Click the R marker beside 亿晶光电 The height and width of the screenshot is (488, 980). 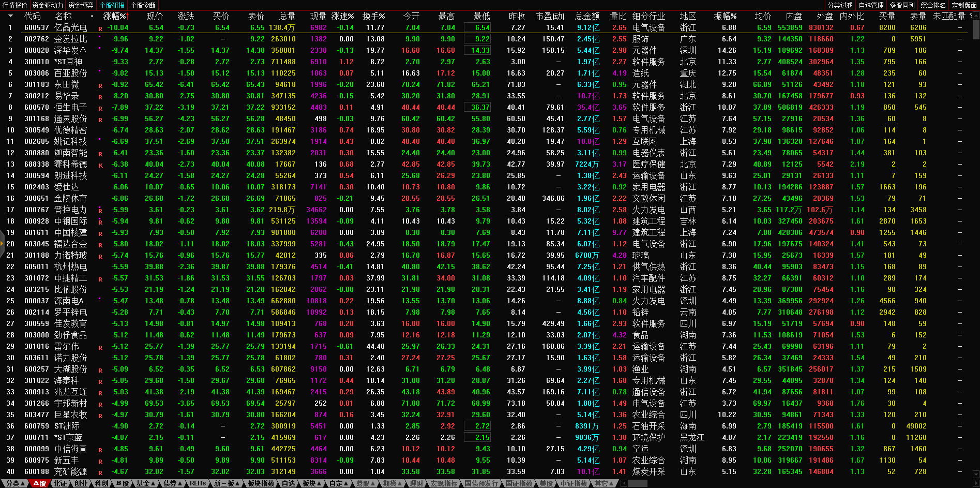(100, 29)
